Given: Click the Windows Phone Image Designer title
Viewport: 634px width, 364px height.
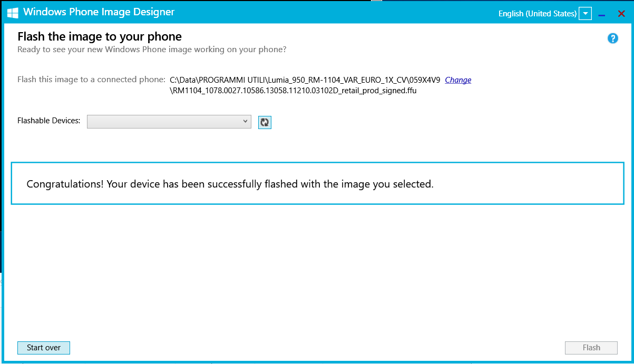Looking at the screenshot, I should tap(99, 12).
